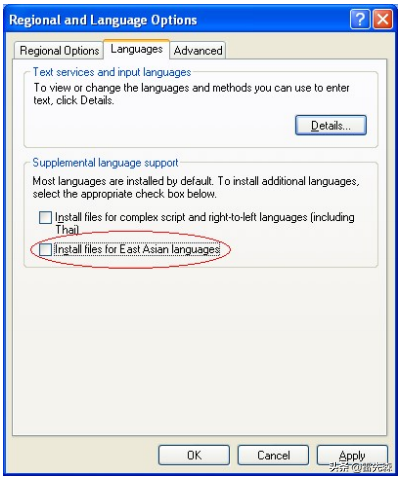Click the question mark Help icon

[360, 20]
